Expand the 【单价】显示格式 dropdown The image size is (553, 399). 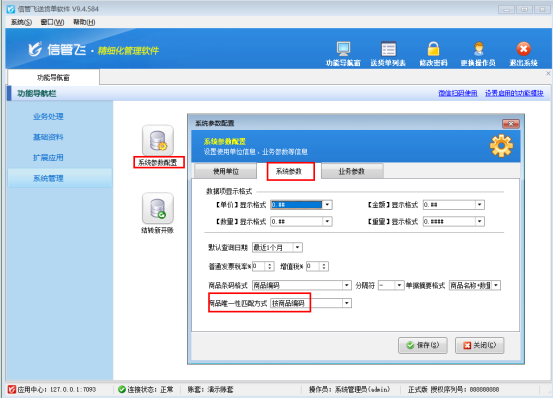327,205
